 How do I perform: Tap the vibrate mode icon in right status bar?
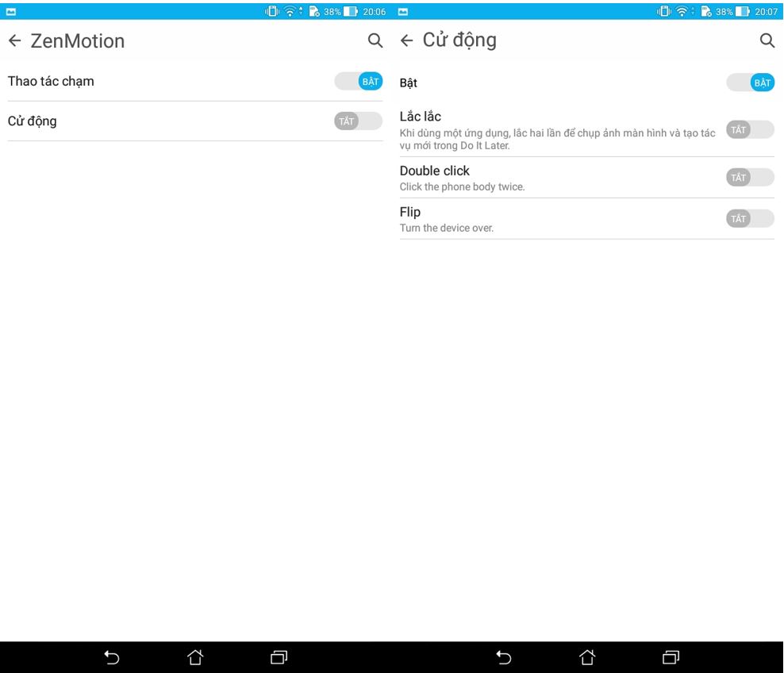coord(664,11)
